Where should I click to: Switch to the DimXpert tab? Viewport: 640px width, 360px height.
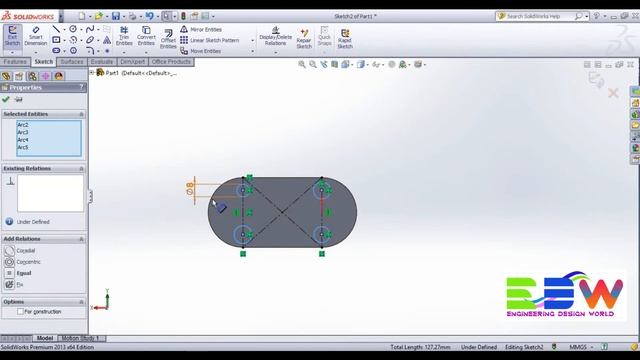[133, 62]
